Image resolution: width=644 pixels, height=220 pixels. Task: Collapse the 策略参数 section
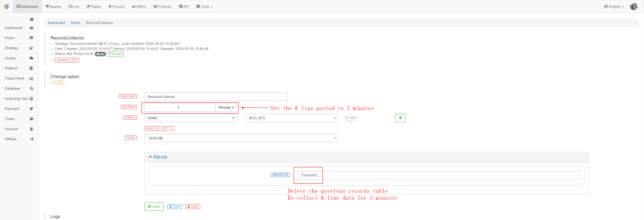[x=158, y=157]
